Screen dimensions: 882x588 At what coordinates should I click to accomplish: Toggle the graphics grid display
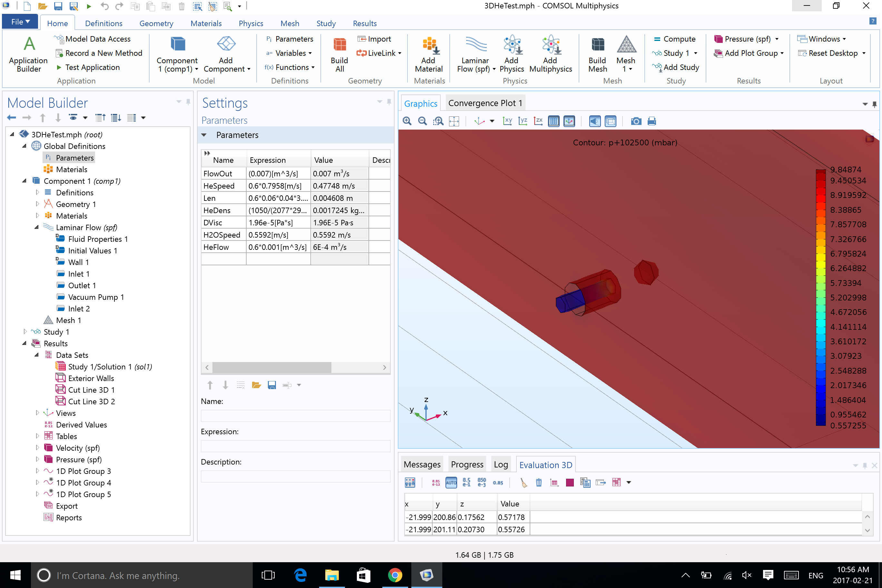pyautogui.click(x=554, y=121)
